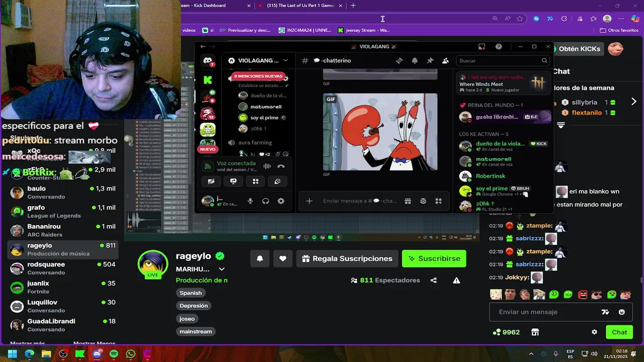Screen dimensions: 644x362
Task: Open the Spanish language tag
Action: coord(191,293)
